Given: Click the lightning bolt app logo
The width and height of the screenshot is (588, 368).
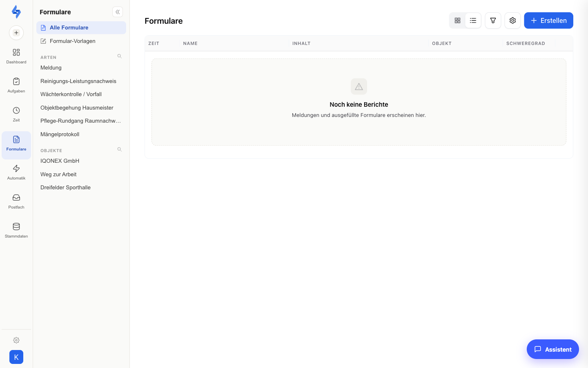Looking at the screenshot, I should click(x=16, y=12).
